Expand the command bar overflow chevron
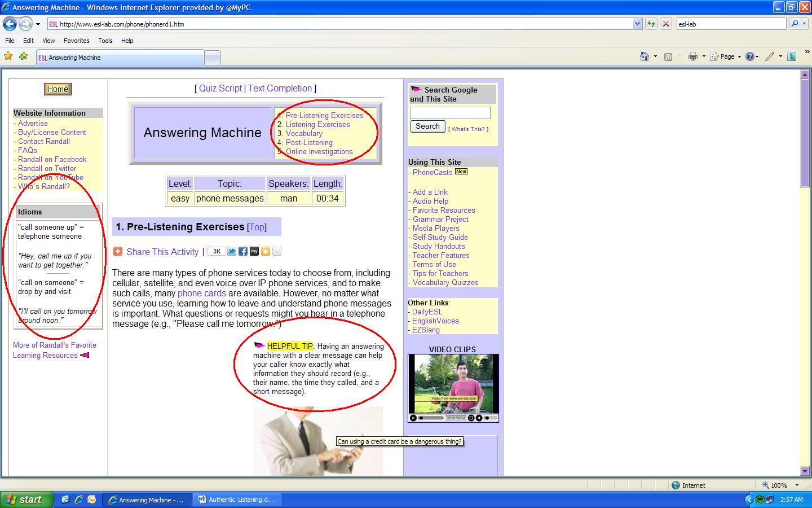 pyautogui.click(x=807, y=52)
